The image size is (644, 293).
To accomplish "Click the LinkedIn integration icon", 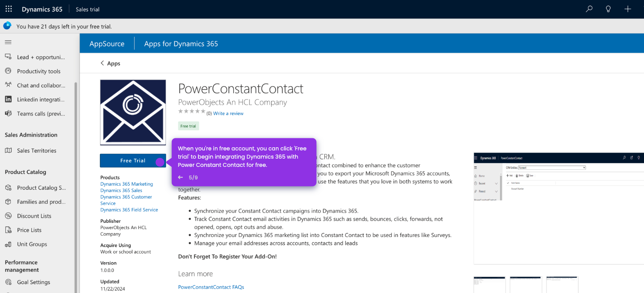I will coord(8,99).
